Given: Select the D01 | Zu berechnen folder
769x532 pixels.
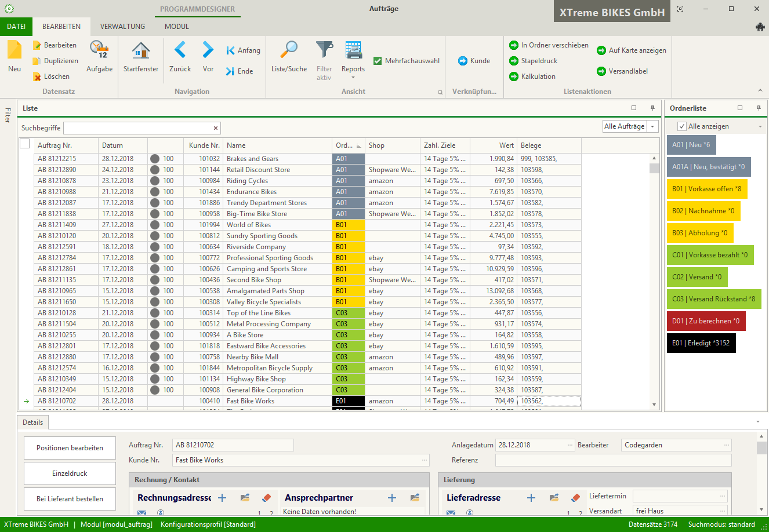Looking at the screenshot, I should pyautogui.click(x=706, y=321).
